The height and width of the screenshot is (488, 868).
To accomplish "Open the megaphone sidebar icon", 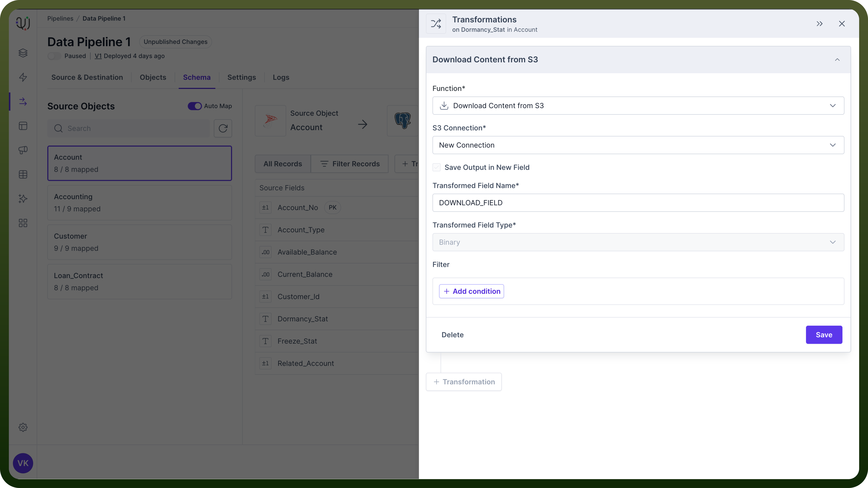I will click(23, 150).
